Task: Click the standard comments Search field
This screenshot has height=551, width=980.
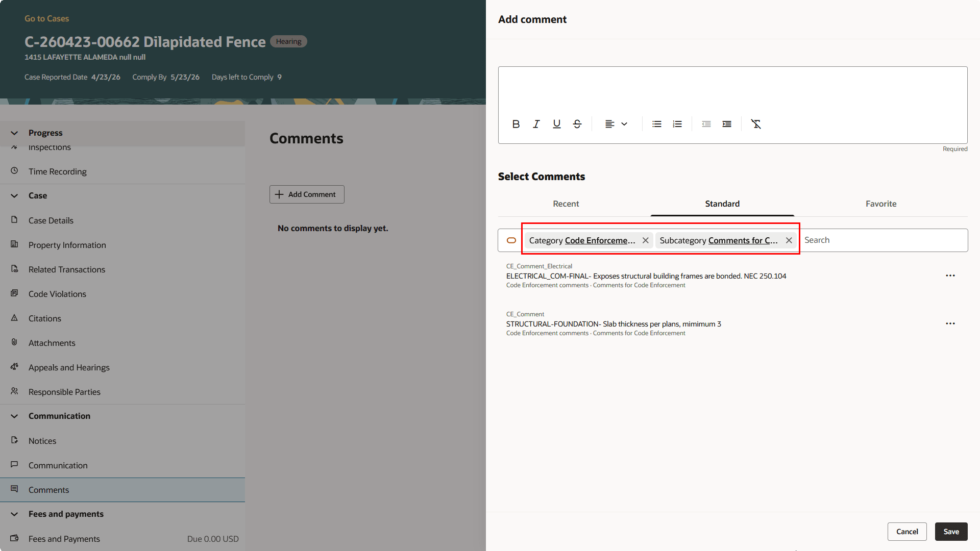Action: (883, 240)
